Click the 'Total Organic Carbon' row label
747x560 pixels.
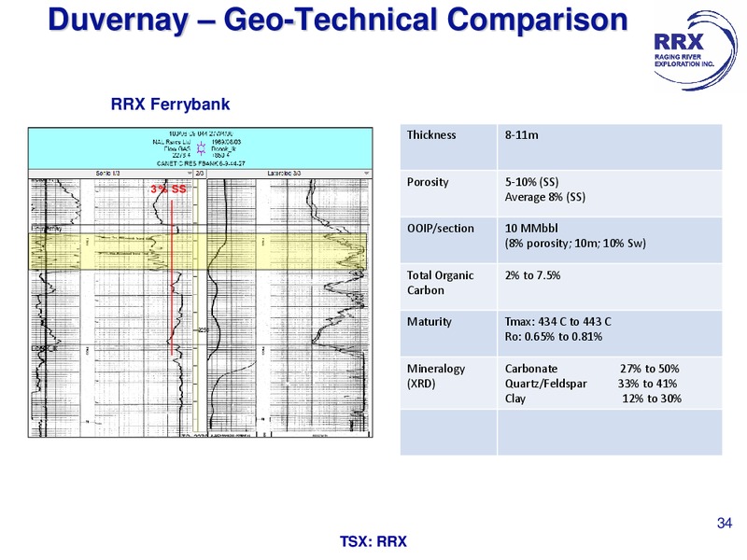[x=440, y=283]
